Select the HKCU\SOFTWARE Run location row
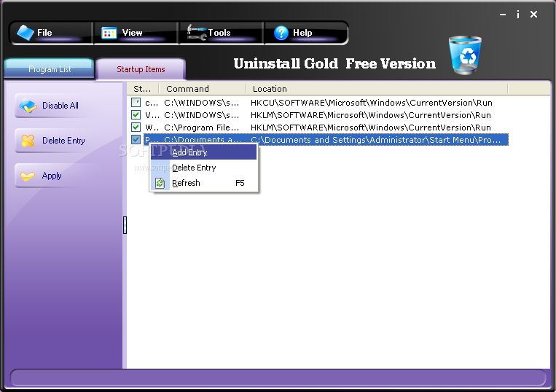Screen dimensions: 556x392 pos(371,103)
